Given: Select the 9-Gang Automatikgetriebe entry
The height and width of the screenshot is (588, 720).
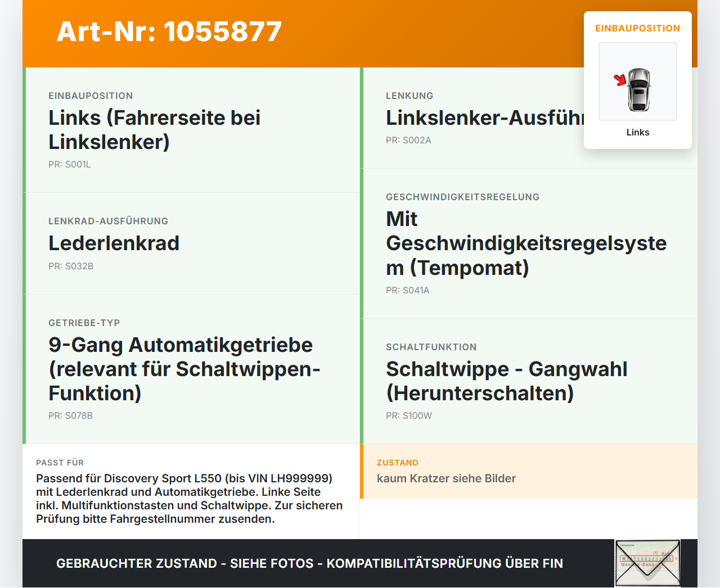Looking at the screenshot, I should tap(184, 369).
